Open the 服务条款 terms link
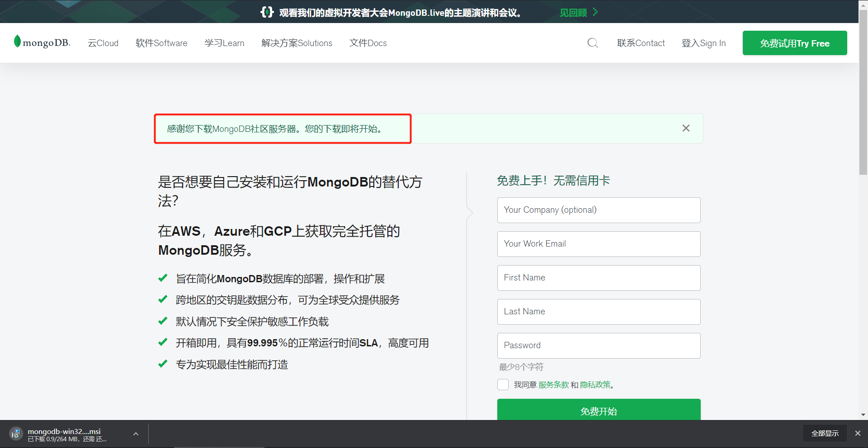Image resolution: width=868 pixels, height=448 pixels. (553, 385)
